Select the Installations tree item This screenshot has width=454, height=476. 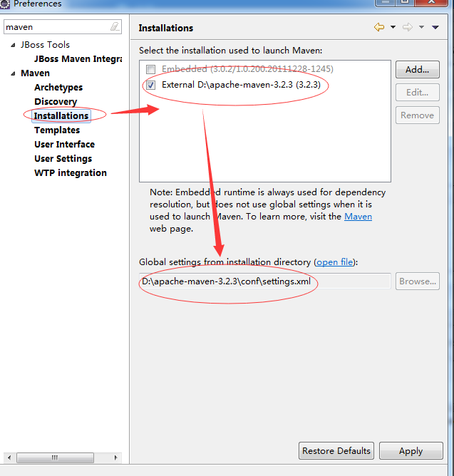(x=61, y=116)
